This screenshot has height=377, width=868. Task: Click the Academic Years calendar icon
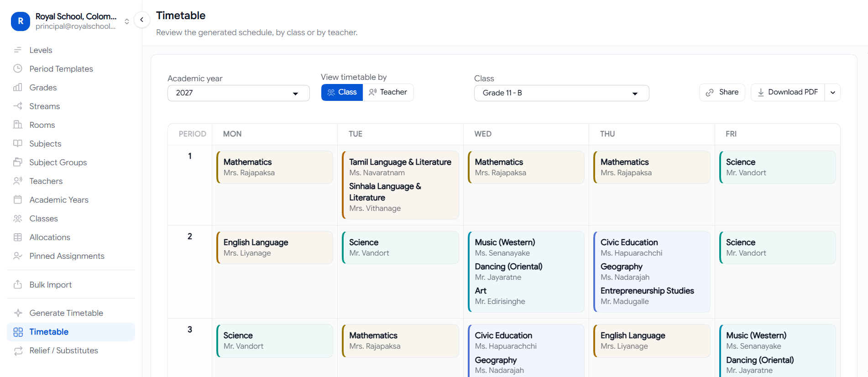pos(18,199)
